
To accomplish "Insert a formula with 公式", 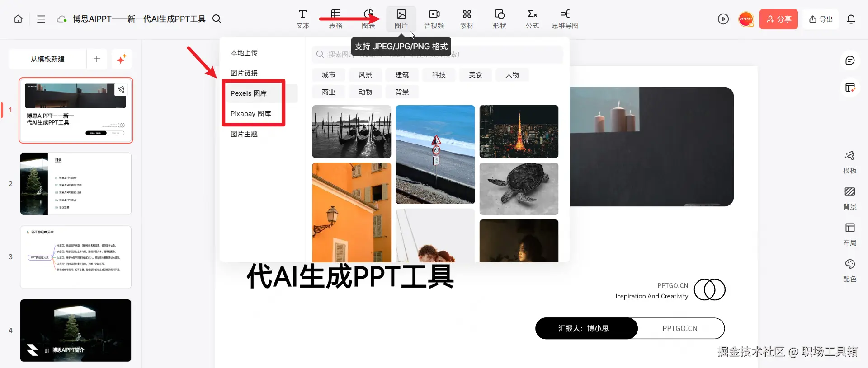I will click(x=533, y=19).
